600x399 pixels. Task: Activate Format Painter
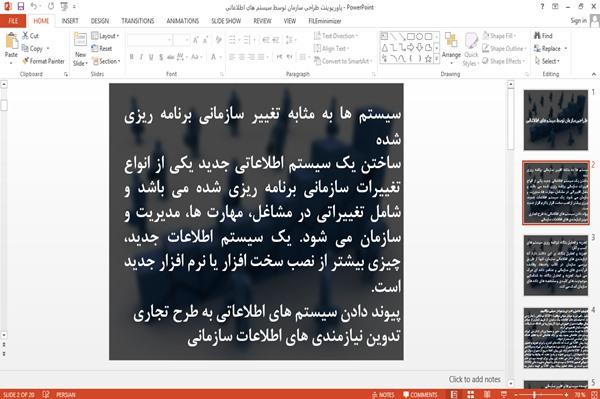click(43, 61)
